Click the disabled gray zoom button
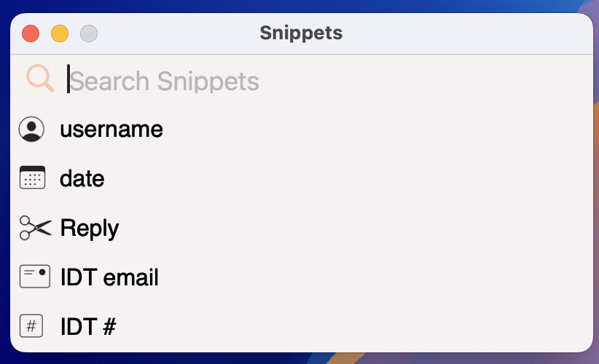The width and height of the screenshot is (599, 364). pos(89,33)
